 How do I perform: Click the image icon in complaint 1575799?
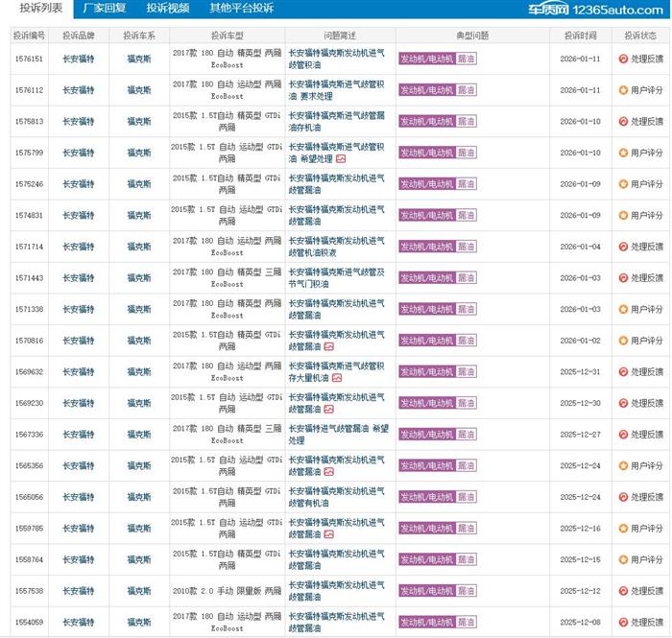click(341, 158)
